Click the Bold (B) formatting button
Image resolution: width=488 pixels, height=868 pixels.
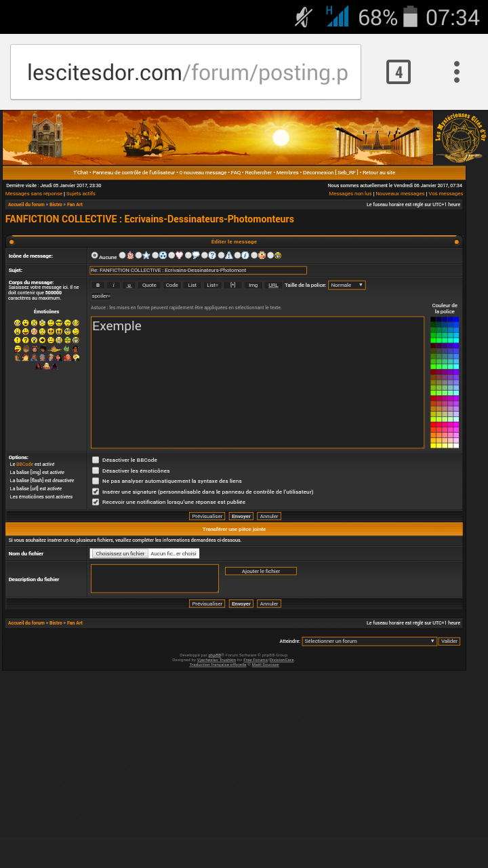tap(98, 285)
